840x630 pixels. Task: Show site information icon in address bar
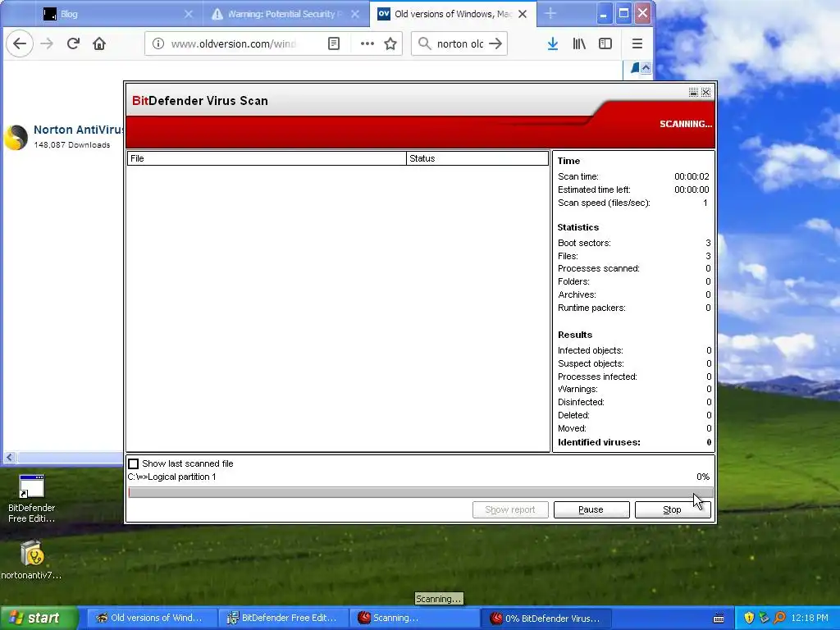pos(158,44)
